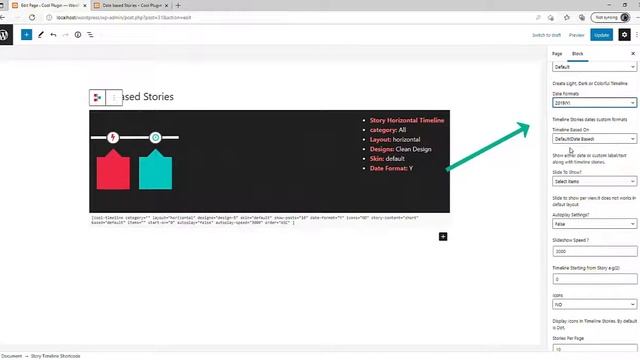Click the page title ending in Stories
The height and width of the screenshot is (360, 640).
[148, 97]
